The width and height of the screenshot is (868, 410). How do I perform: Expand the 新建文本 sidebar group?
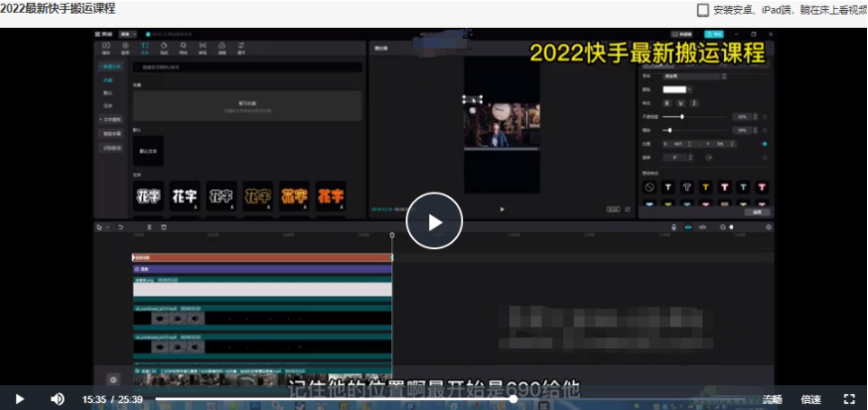coord(110,67)
